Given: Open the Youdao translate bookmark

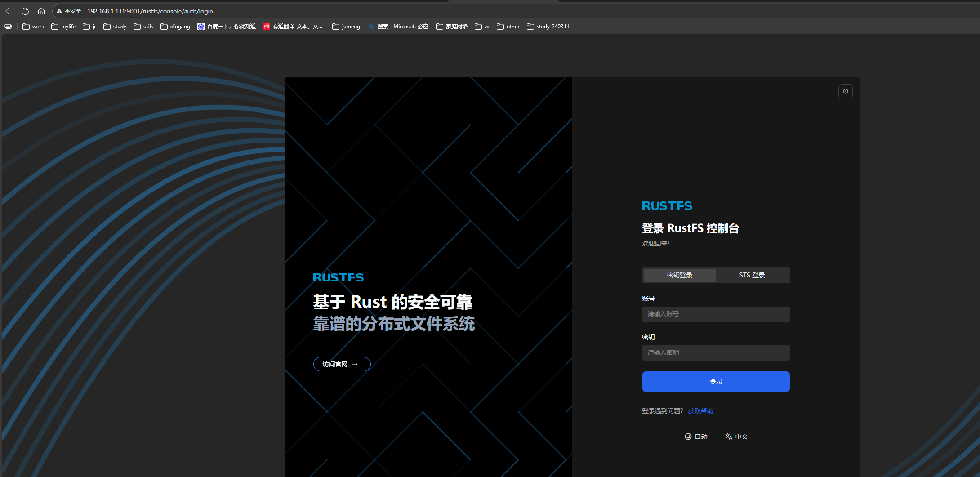Looking at the screenshot, I should (293, 27).
